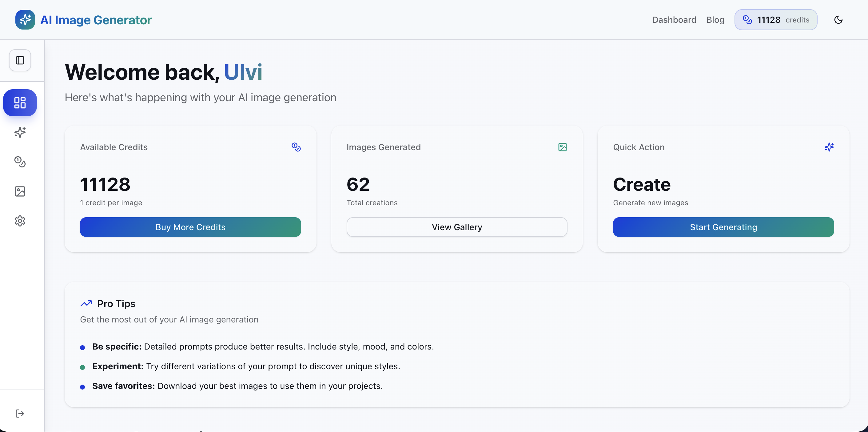Screen dimensions: 868x432
Task: Select Dashboard in the top navigation
Action: tap(674, 20)
